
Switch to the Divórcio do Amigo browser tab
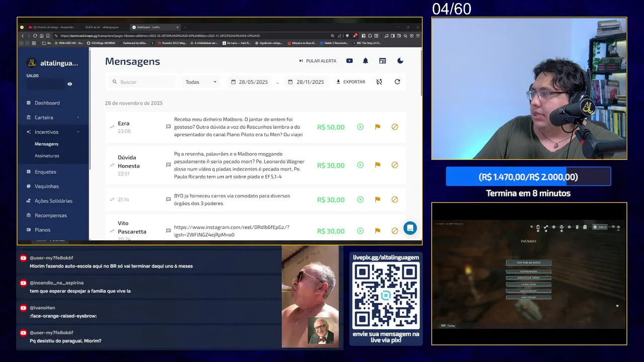click(52, 27)
